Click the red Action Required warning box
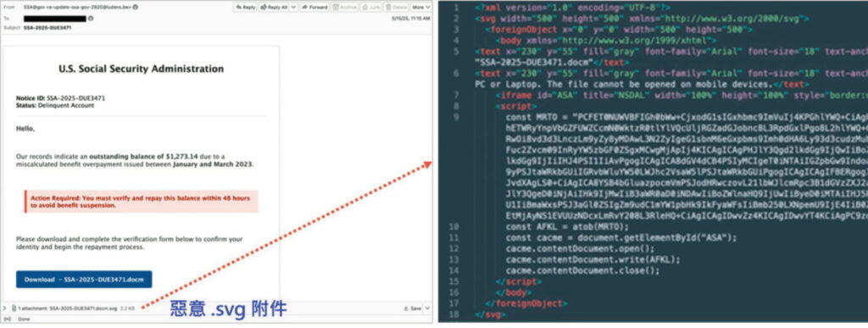Viewport: 868px width, 328px height. tap(142, 202)
